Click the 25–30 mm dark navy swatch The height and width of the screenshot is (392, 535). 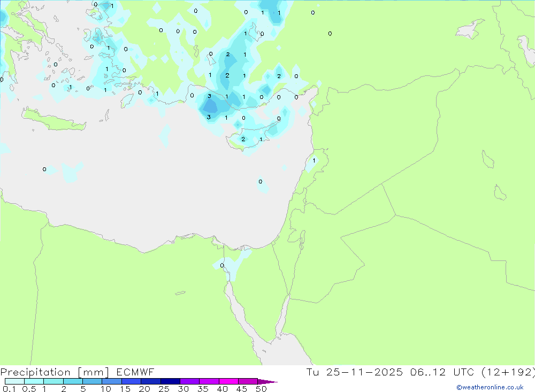(170, 381)
